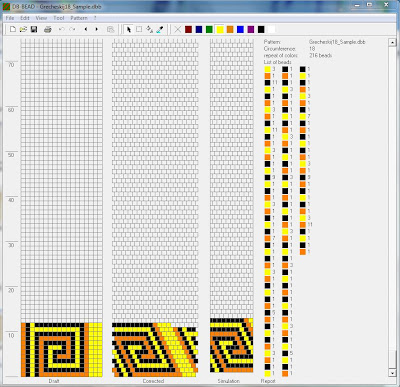Print the pattern using the printer icon
The width and height of the screenshot is (400, 387).
(x=48, y=30)
